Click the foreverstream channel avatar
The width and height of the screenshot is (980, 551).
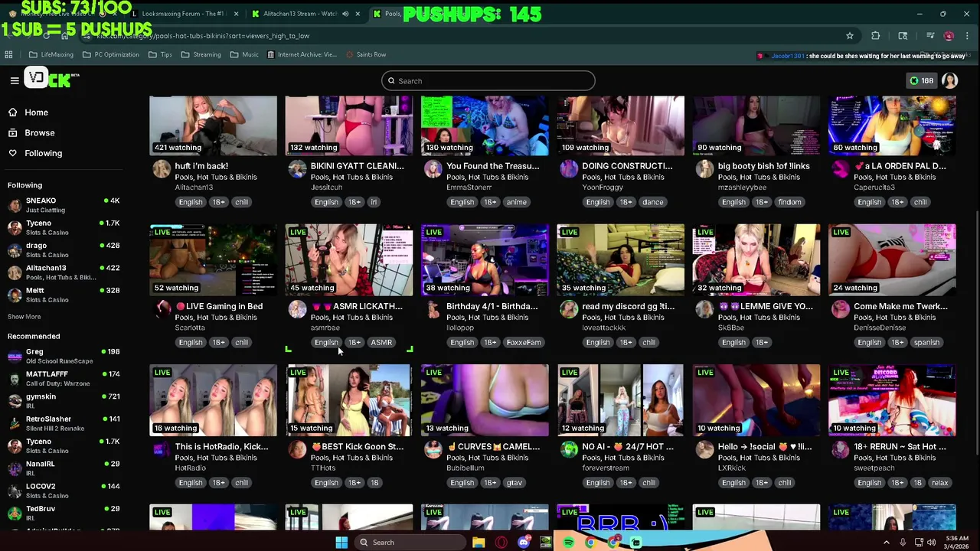569,450
